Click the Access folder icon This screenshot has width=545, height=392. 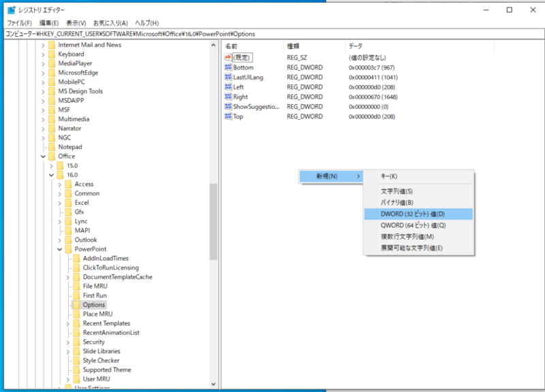click(69, 184)
